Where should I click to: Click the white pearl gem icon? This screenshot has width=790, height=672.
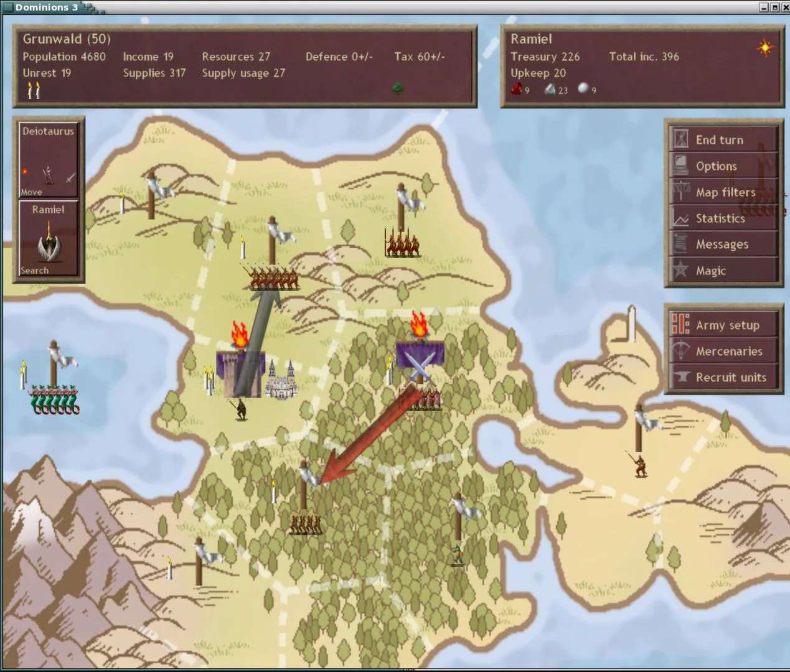pos(583,88)
